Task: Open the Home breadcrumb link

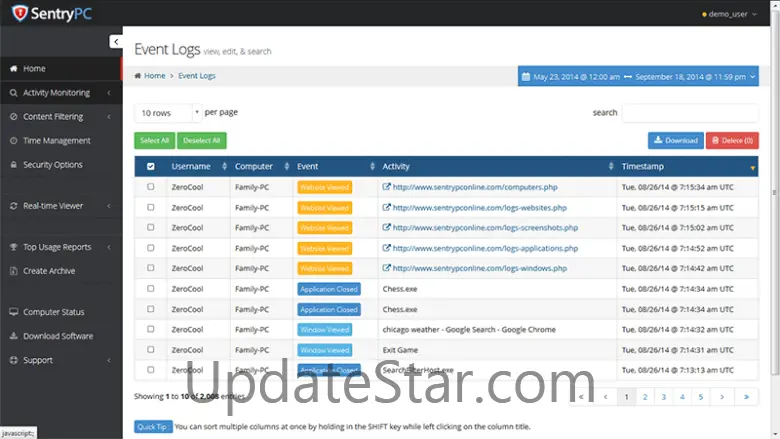Action: pyautogui.click(x=155, y=76)
